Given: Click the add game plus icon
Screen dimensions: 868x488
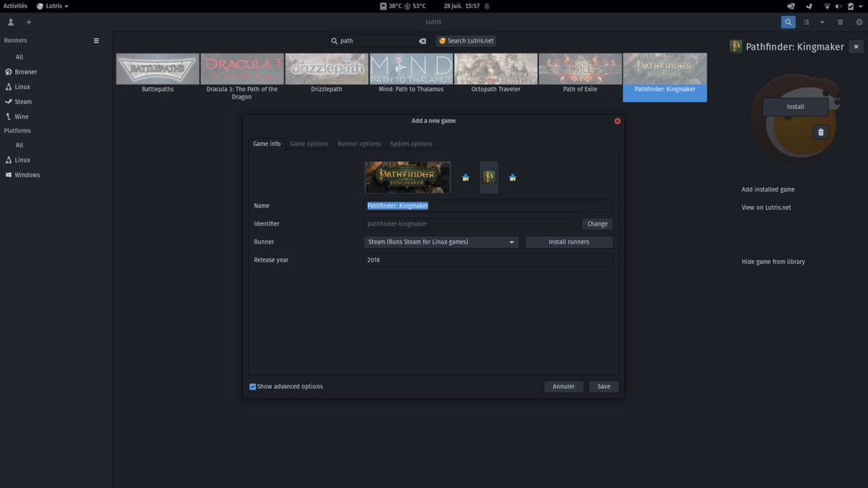Looking at the screenshot, I should (29, 22).
